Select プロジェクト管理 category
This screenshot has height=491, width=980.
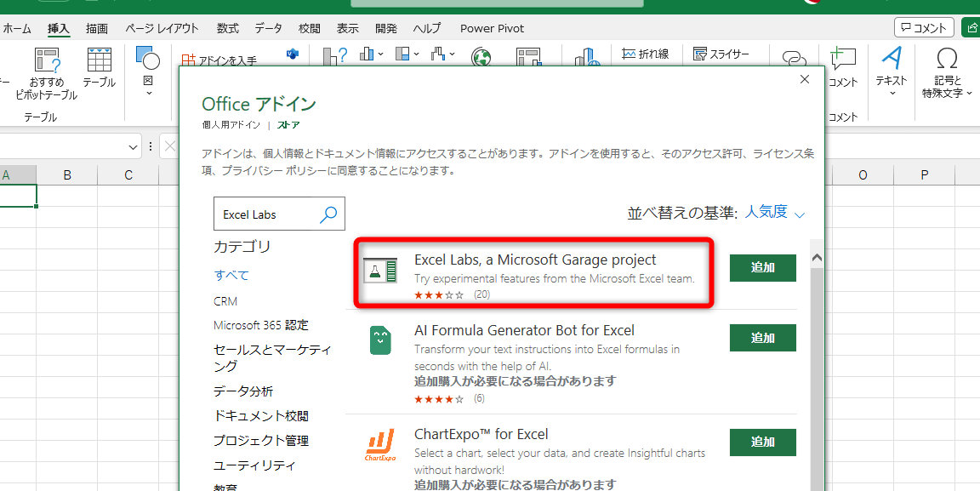(260, 441)
